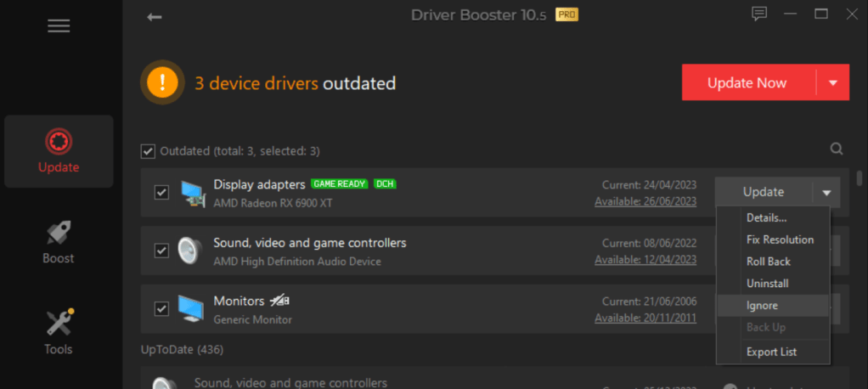
Task: Uncheck the Display adapters checkbox
Action: (x=161, y=193)
